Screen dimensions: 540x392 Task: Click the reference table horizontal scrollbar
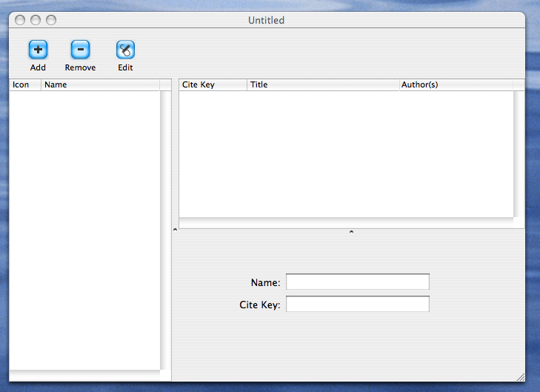coord(346,223)
